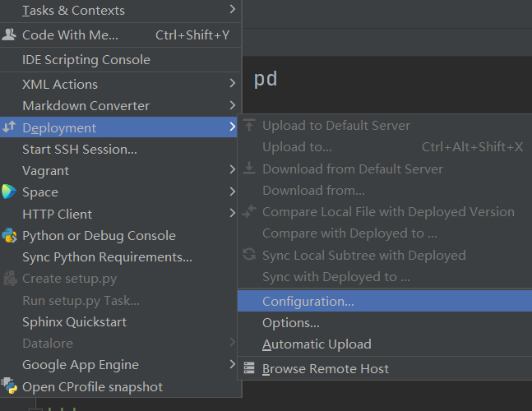Screen dimensions: 532x411
Task: Select Sphinx Quickstart menu entry
Action: (75, 322)
